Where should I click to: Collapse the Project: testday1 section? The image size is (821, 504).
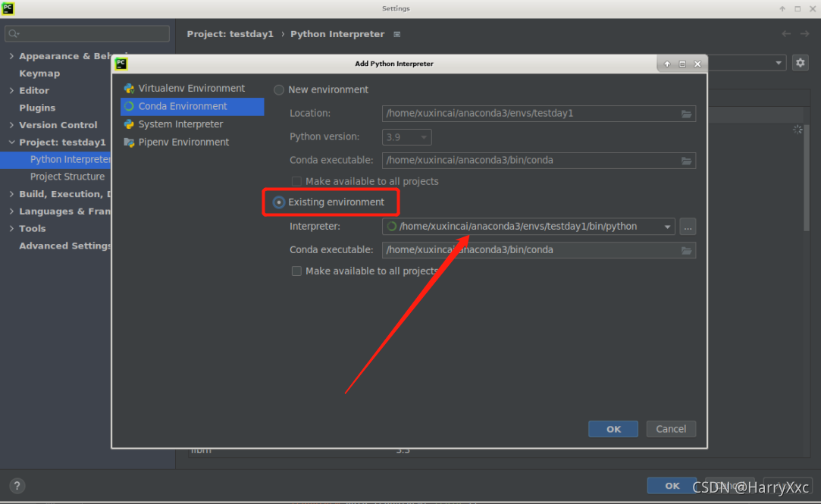click(11, 142)
